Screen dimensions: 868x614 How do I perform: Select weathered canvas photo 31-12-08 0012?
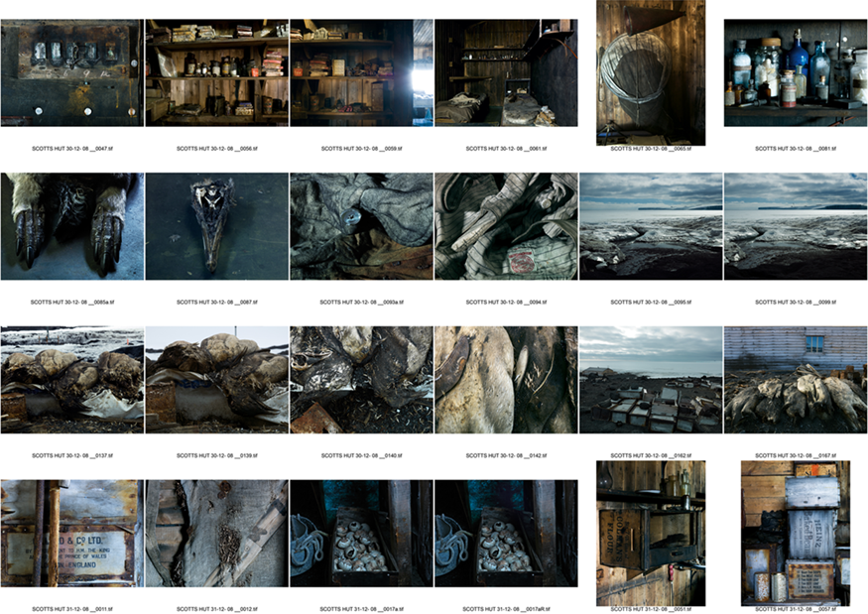[217, 534]
